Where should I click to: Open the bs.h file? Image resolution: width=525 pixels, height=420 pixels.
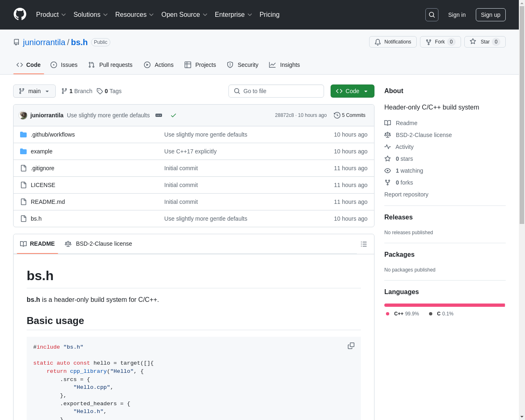tap(36, 219)
